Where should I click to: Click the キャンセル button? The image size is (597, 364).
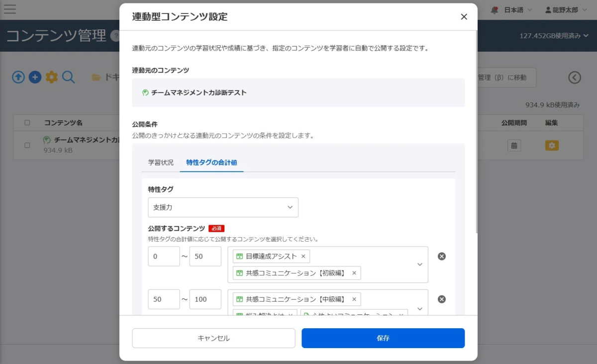point(213,338)
